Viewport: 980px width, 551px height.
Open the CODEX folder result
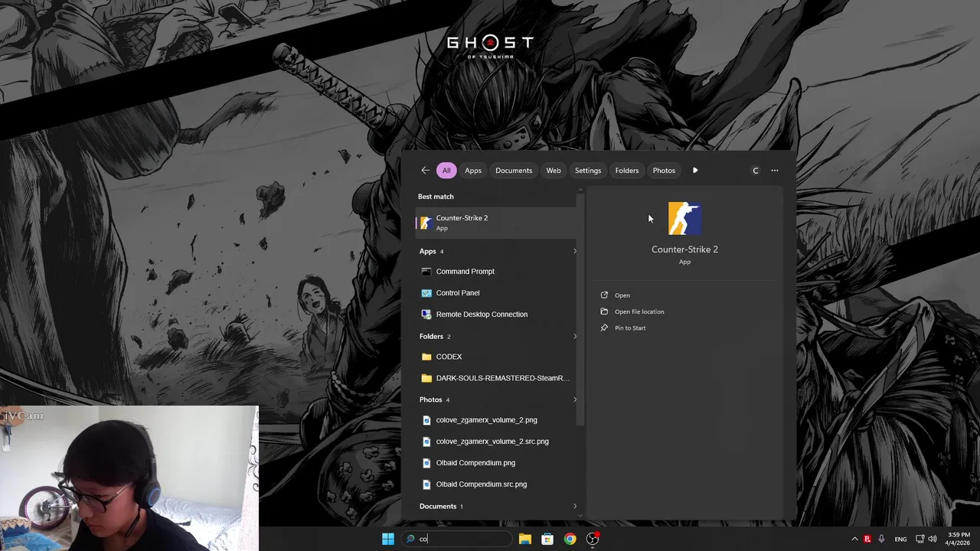pyautogui.click(x=496, y=357)
